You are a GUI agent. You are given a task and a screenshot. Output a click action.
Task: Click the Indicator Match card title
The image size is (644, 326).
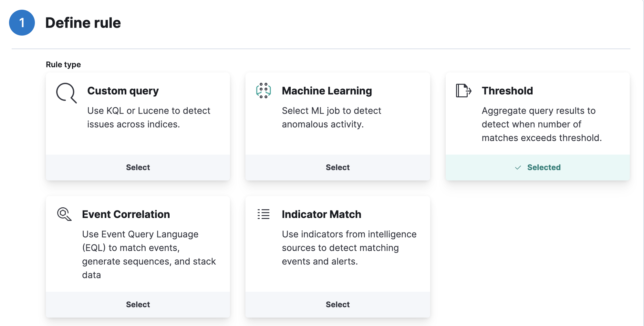pyautogui.click(x=321, y=214)
